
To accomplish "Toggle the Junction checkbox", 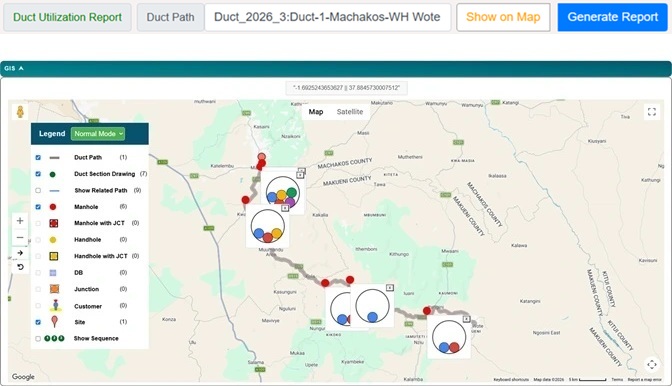I will [x=38, y=289].
